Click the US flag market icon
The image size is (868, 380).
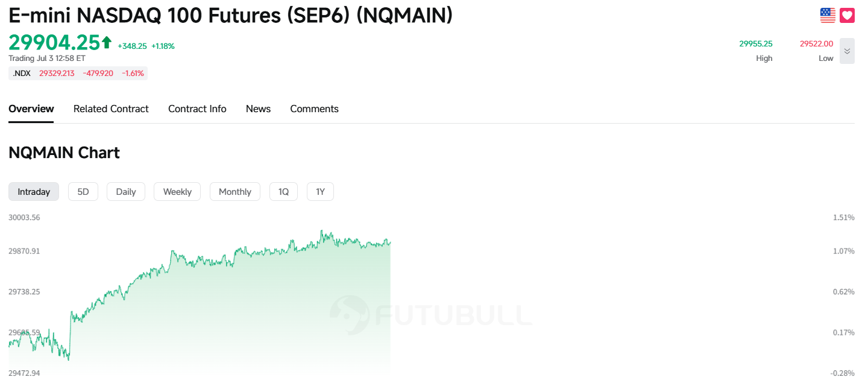(x=828, y=16)
